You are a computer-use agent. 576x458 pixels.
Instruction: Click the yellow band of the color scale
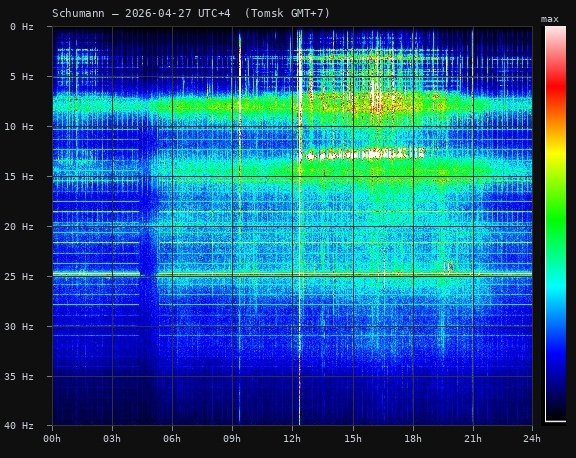555,152
